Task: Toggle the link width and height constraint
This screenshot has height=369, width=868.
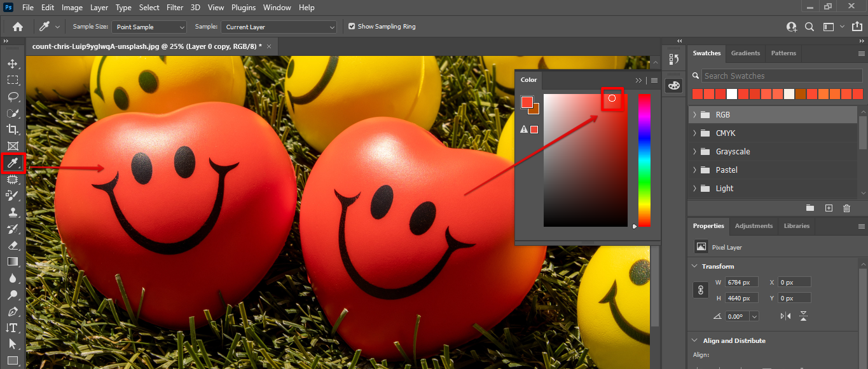Action: [x=701, y=290]
